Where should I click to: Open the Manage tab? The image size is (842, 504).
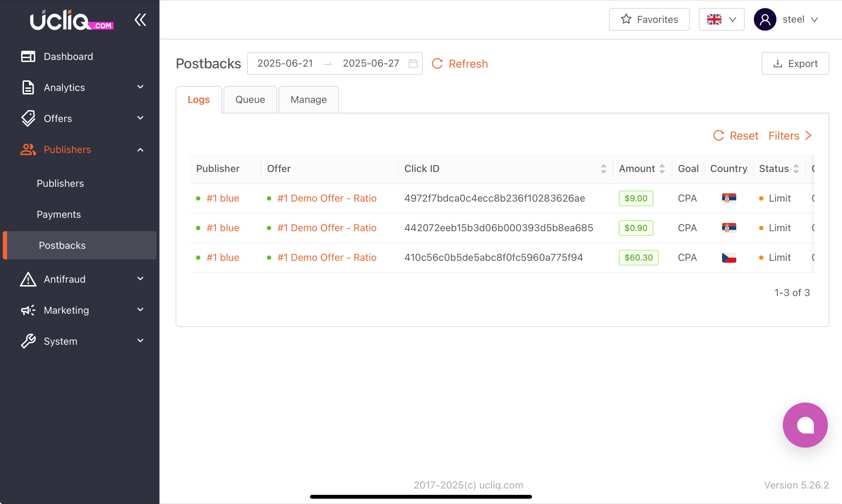[309, 100]
